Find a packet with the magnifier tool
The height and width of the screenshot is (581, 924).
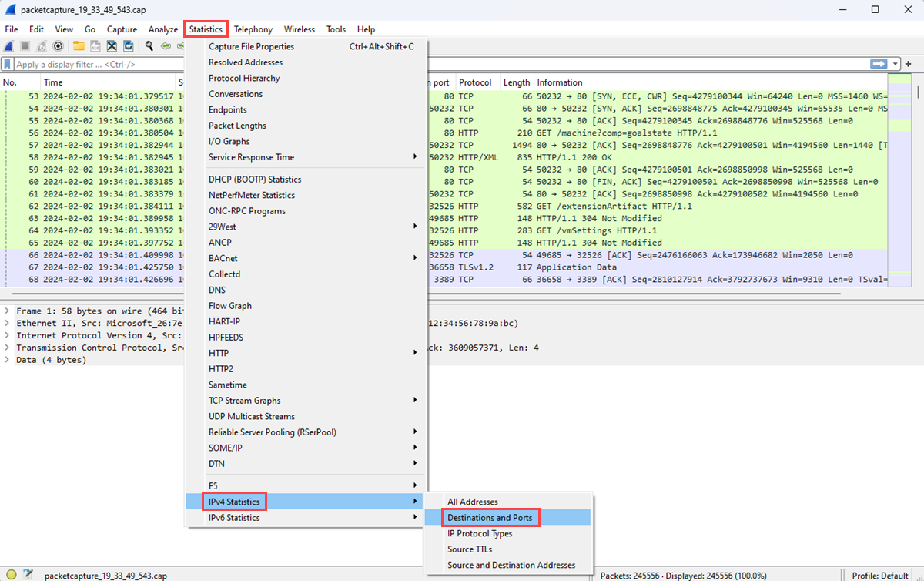point(149,45)
